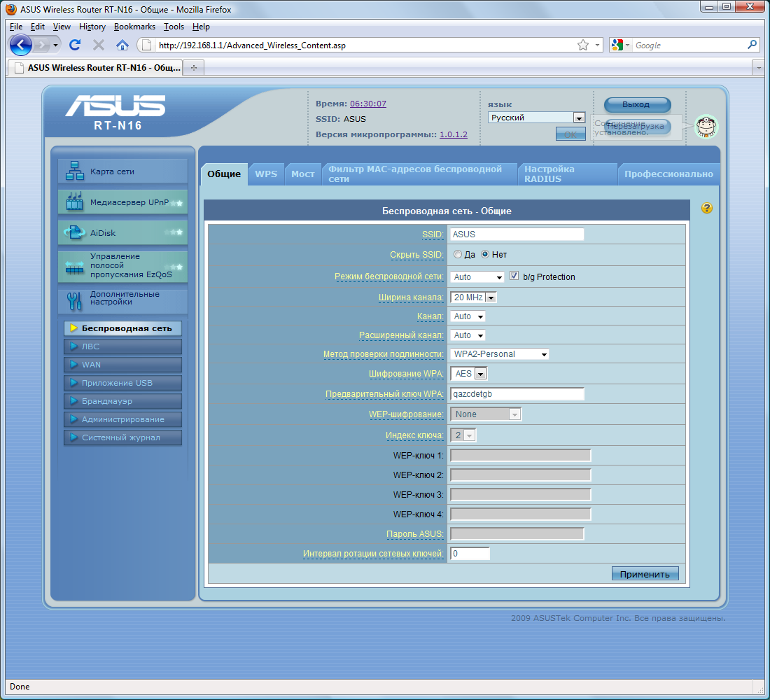Open the Настройка RADIUS tab
This screenshot has height=700, width=770.
[568, 174]
